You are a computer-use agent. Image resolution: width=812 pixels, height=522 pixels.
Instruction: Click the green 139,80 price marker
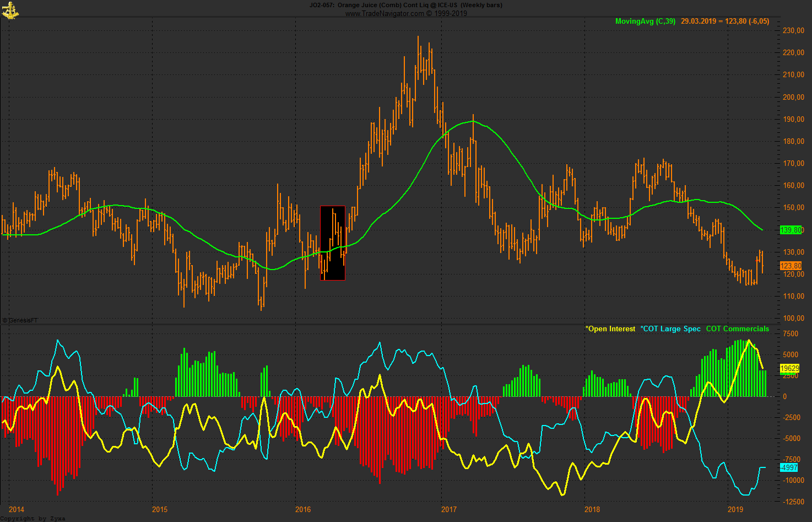click(791, 230)
